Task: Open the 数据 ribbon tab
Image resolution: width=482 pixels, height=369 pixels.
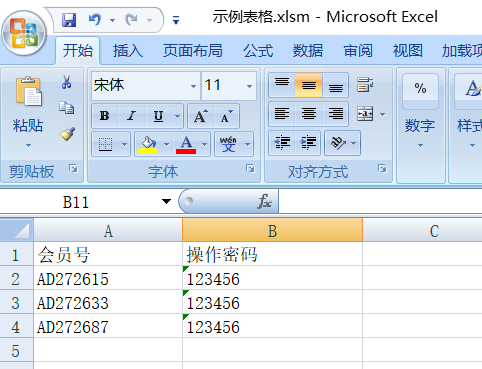Action: [x=308, y=51]
